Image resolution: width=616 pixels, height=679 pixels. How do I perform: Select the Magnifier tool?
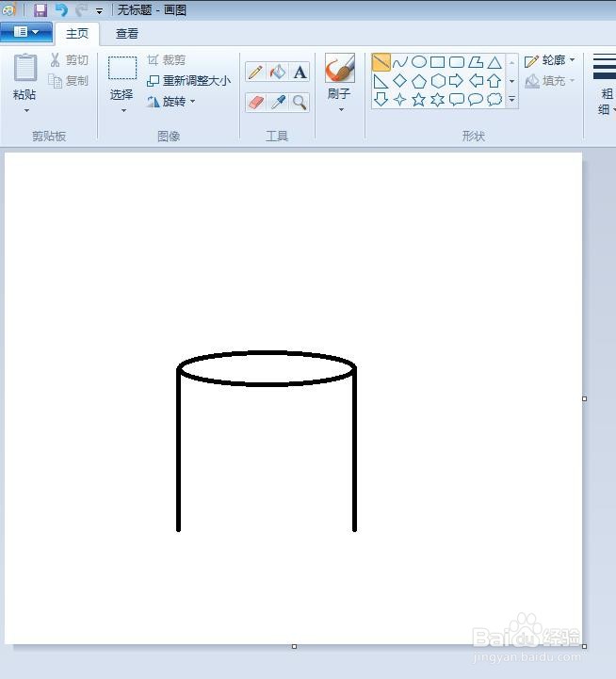point(300,103)
